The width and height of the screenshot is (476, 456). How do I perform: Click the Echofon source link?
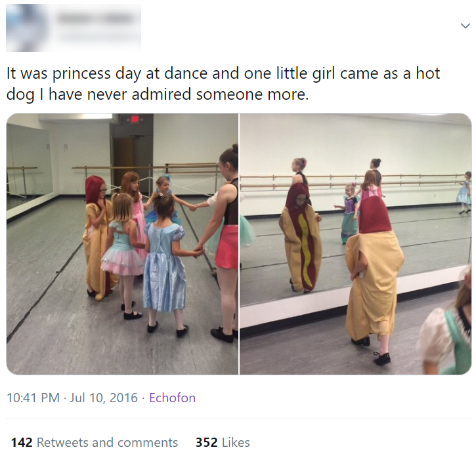tap(172, 398)
